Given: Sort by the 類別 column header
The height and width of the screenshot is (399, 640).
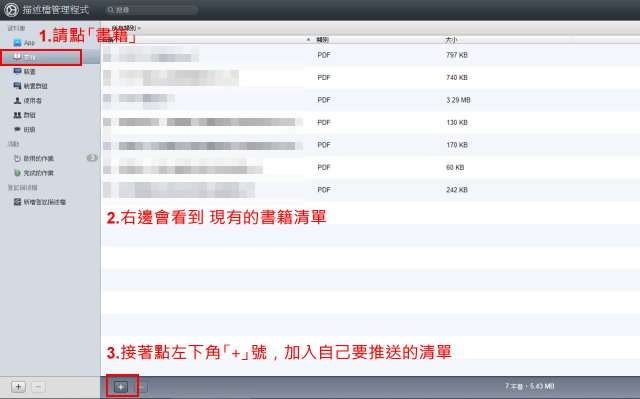Looking at the screenshot, I should [x=322, y=40].
